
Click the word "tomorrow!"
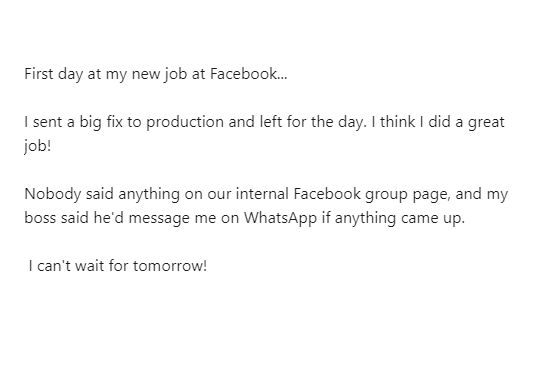170,266
